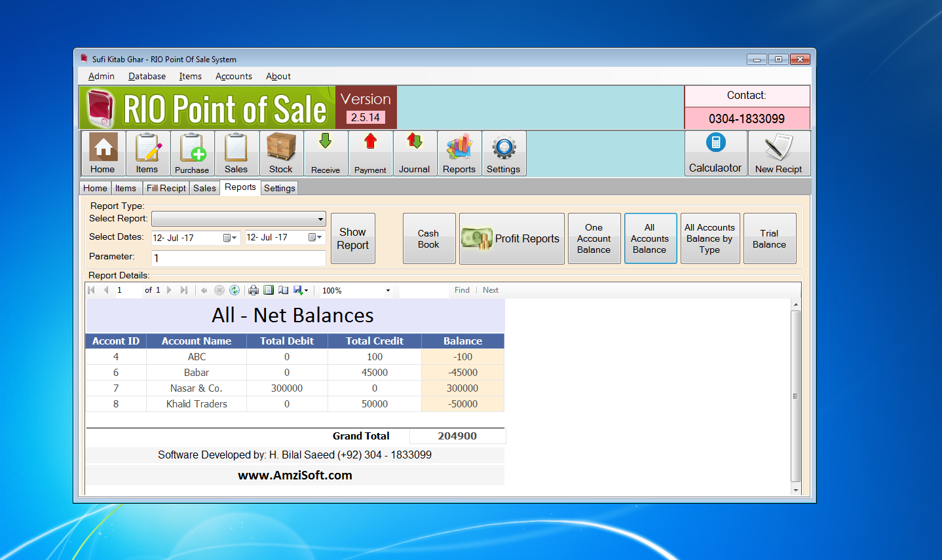Open the Trial Balance report
The width and height of the screenshot is (942, 560).
769,238
